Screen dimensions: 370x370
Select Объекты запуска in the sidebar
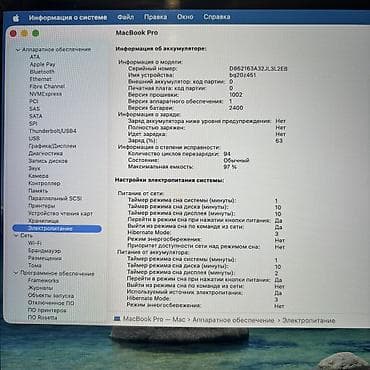(51, 296)
